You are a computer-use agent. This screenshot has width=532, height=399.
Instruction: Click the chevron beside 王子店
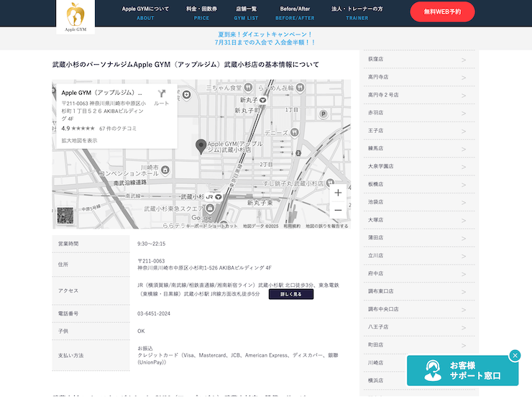click(464, 132)
